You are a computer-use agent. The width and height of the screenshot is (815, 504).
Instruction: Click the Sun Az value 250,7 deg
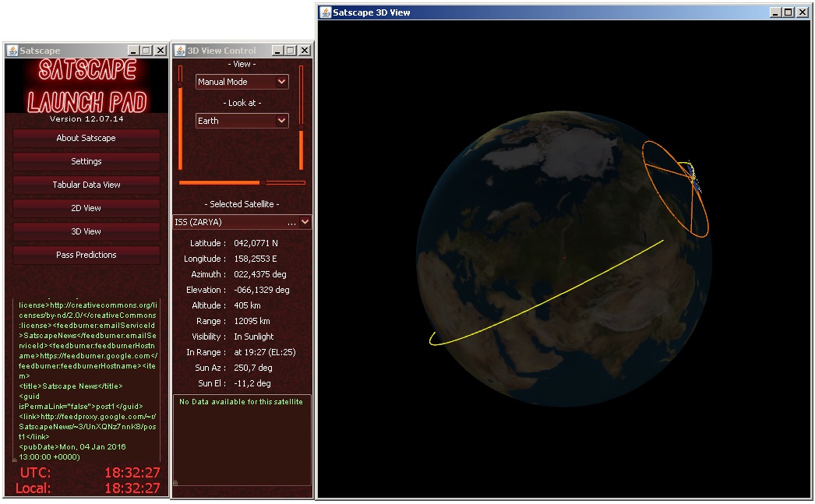253,368
